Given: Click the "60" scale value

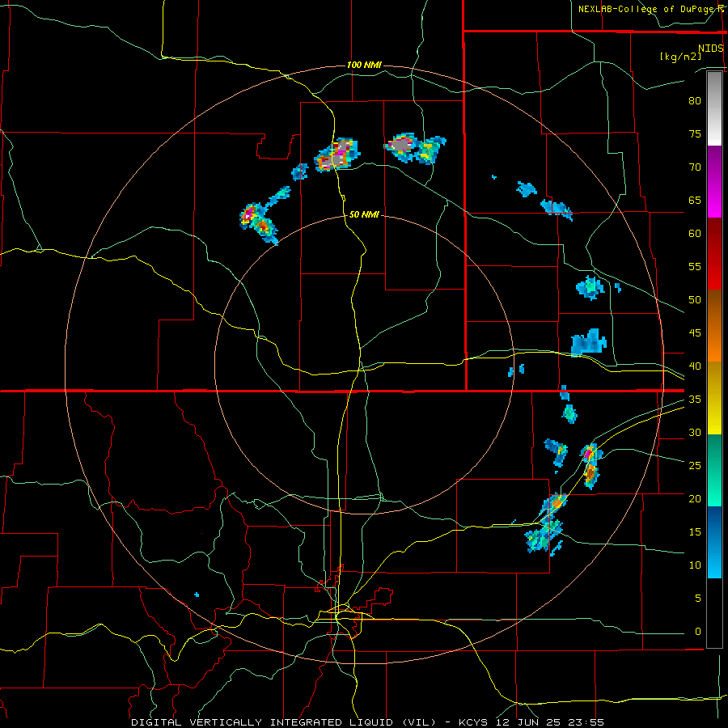Looking at the screenshot, I should pos(695,234).
